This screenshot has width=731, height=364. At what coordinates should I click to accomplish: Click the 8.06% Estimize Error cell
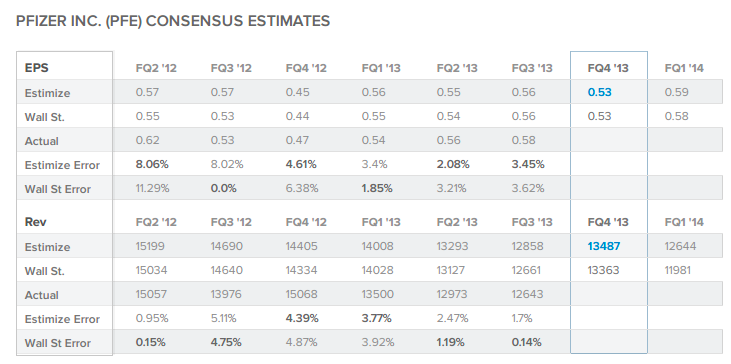click(152, 165)
